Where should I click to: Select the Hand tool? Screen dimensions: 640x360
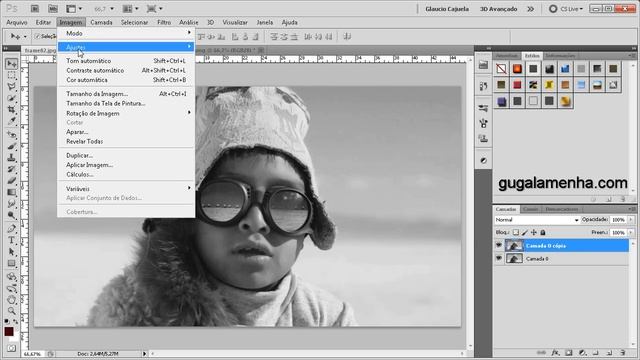(11, 300)
